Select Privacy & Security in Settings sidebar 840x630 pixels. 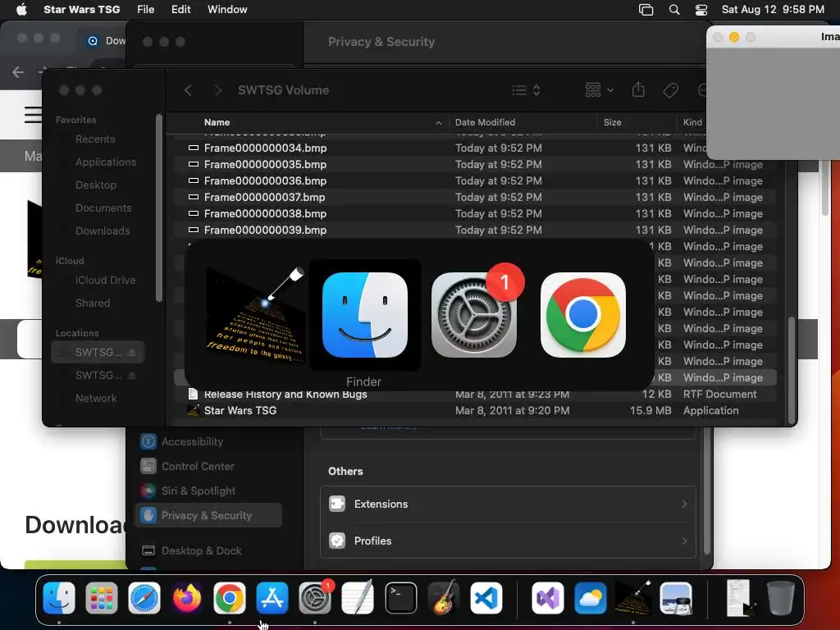pos(208,515)
